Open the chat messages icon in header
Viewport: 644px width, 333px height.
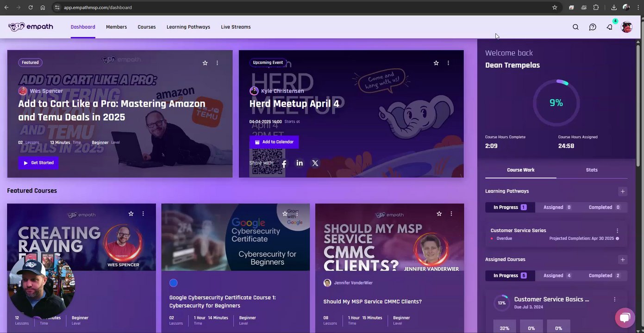[593, 27]
